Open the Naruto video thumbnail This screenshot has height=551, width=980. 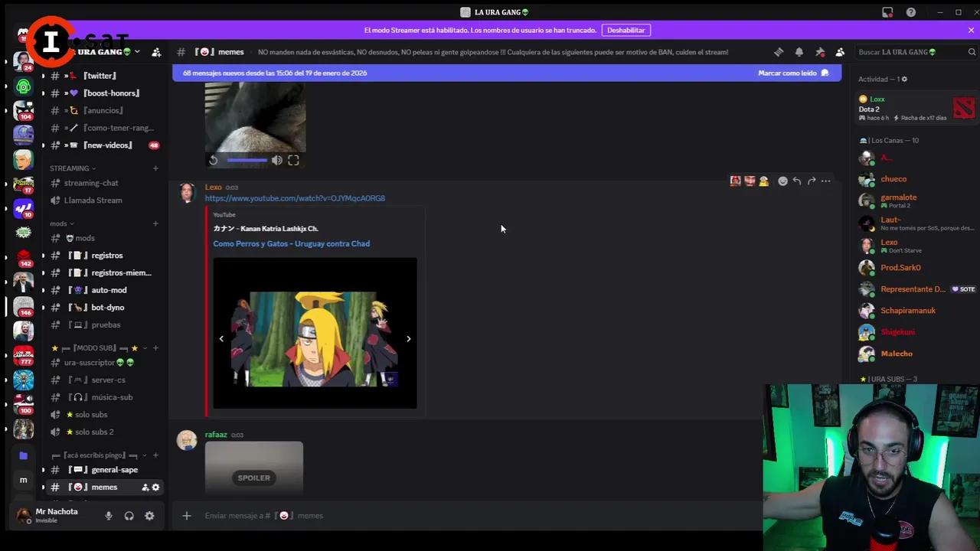click(315, 333)
